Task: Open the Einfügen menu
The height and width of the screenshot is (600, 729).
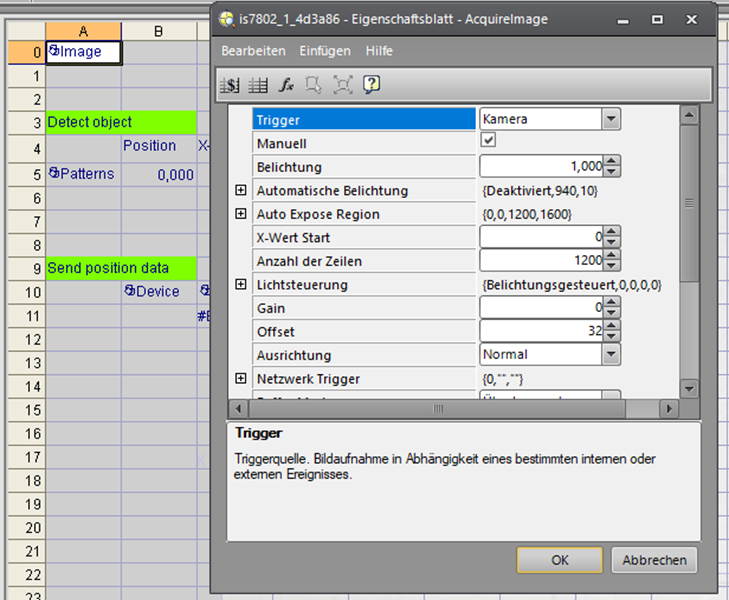Action: pos(325,50)
